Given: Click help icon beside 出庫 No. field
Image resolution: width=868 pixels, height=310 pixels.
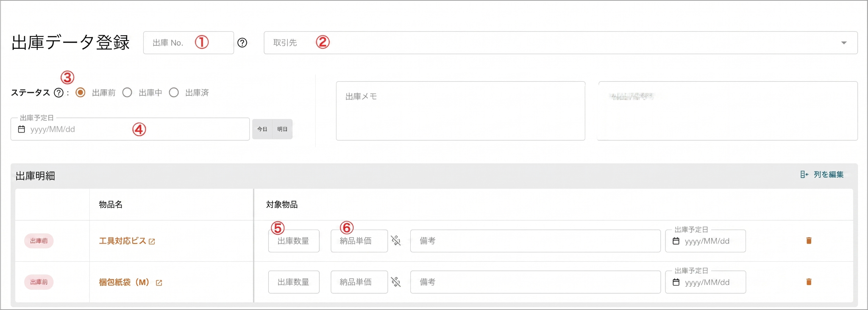Looking at the screenshot, I should [242, 43].
